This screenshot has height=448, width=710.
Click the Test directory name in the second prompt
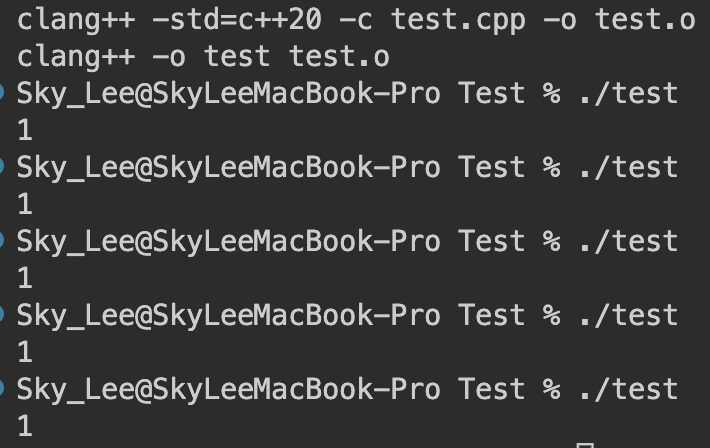[x=491, y=167]
